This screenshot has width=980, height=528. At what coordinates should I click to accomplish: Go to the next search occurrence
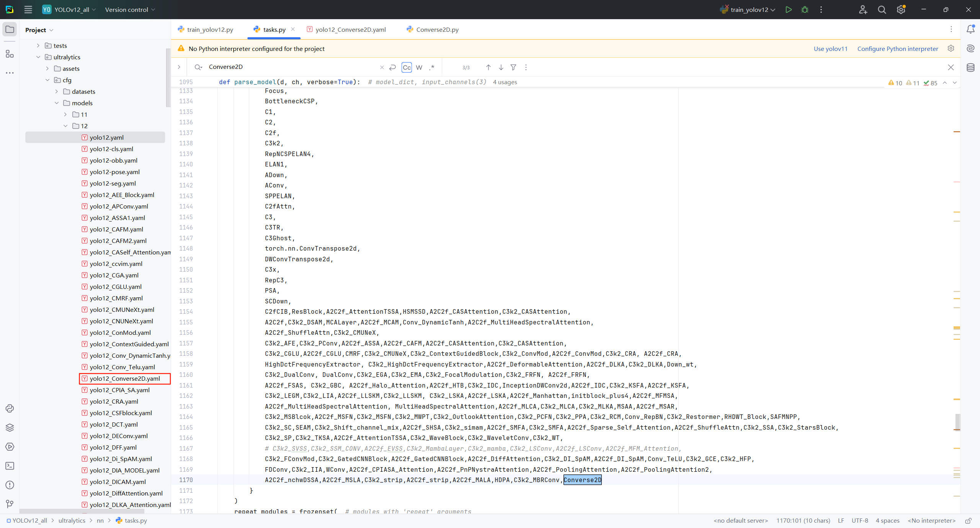(501, 67)
